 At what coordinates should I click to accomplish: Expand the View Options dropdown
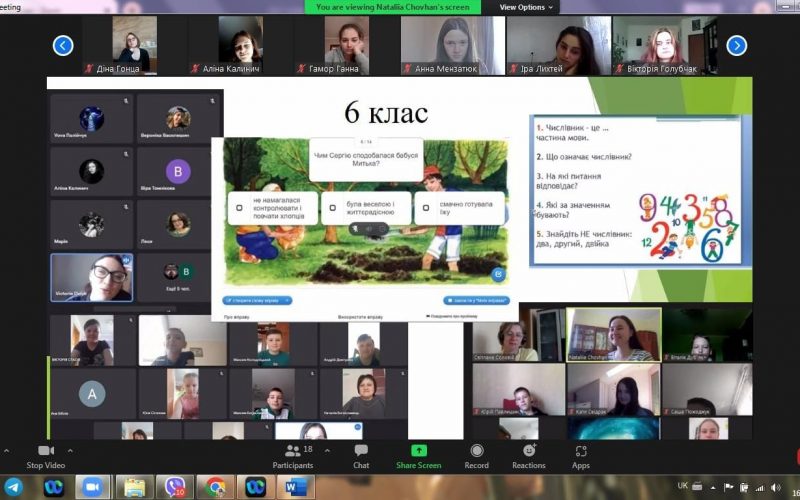pos(526,7)
